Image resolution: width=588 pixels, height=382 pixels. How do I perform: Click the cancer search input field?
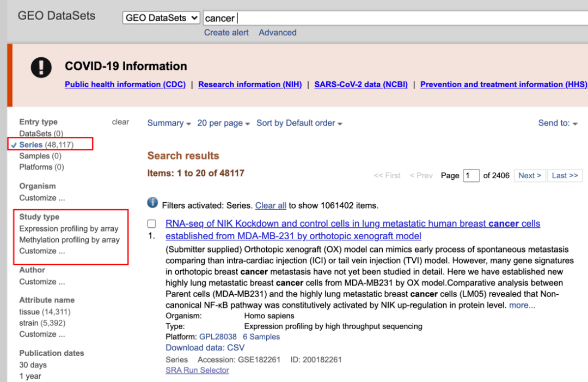(x=395, y=17)
